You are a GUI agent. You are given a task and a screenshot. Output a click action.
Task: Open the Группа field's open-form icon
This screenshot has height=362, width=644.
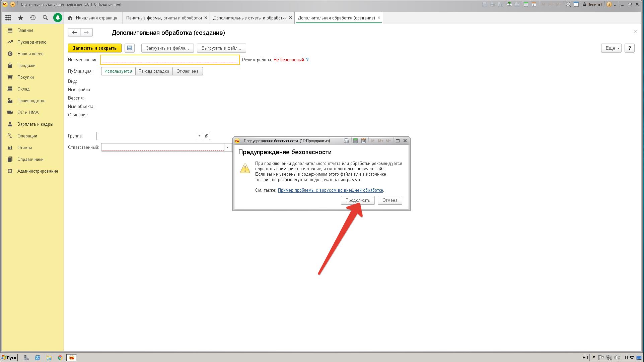(x=207, y=136)
